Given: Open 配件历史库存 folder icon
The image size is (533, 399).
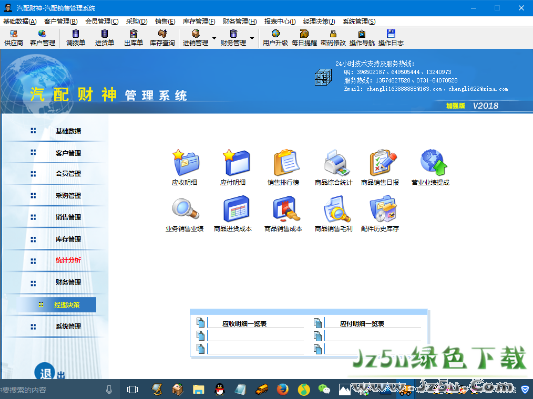Looking at the screenshot, I should pos(383,208).
